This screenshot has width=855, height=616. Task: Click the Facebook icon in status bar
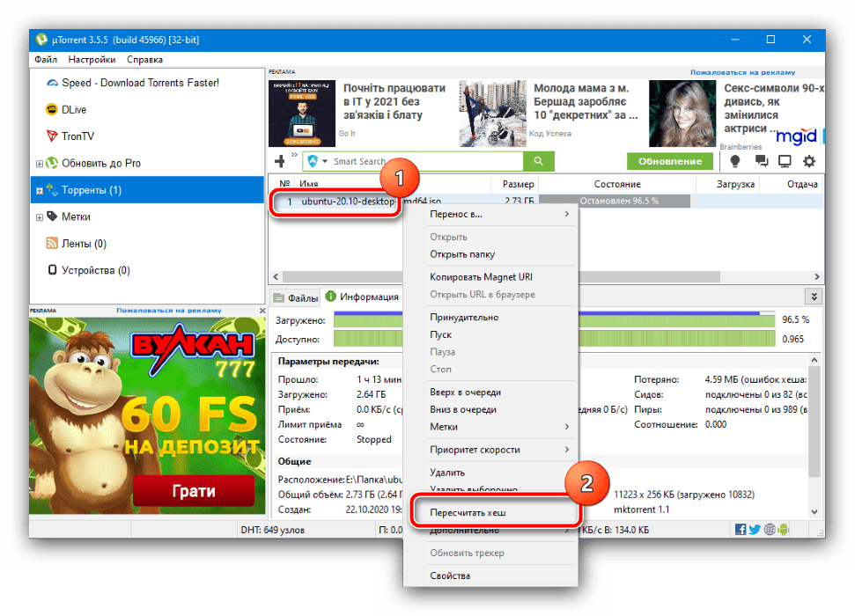point(741,530)
